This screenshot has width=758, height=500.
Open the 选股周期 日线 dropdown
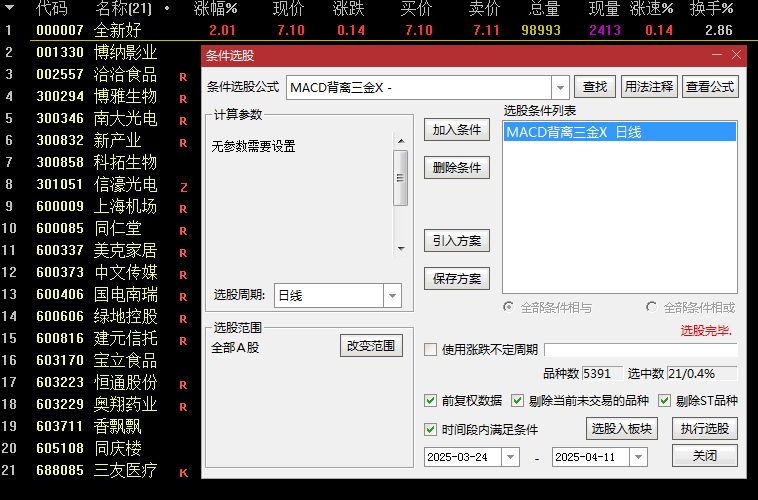[x=392, y=295]
